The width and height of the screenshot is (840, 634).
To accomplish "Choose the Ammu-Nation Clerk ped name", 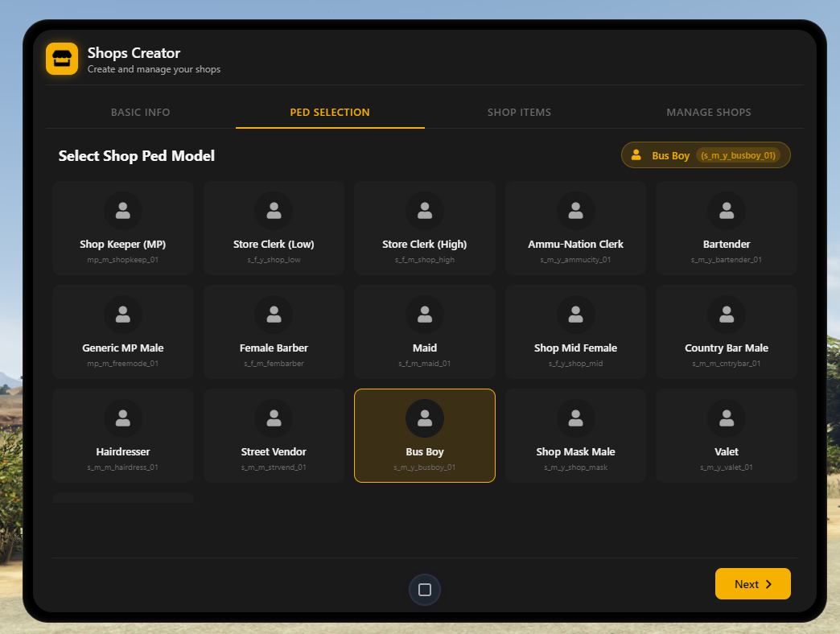I will 575,244.
